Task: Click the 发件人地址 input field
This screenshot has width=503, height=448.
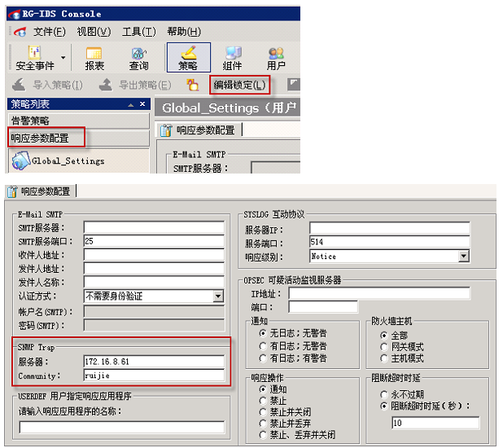Action: tap(154, 269)
